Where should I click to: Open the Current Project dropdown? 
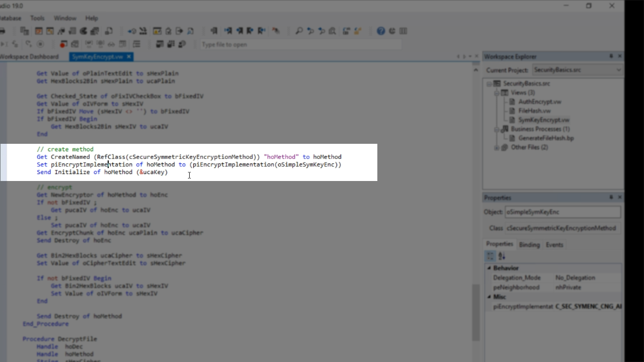(618, 70)
